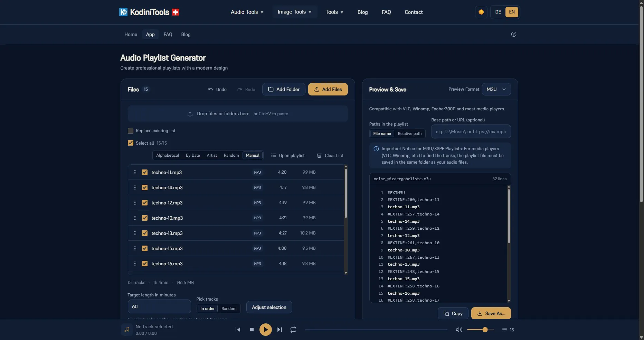This screenshot has height=340, width=644.
Task: Click the upload icon in drop zone
Action: 190,114
